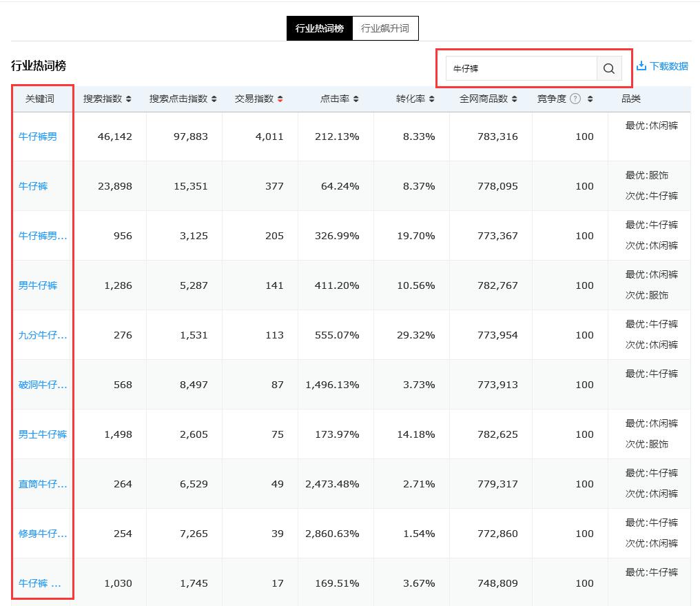Switch to 行业热词榜 tab

pos(319,28)
